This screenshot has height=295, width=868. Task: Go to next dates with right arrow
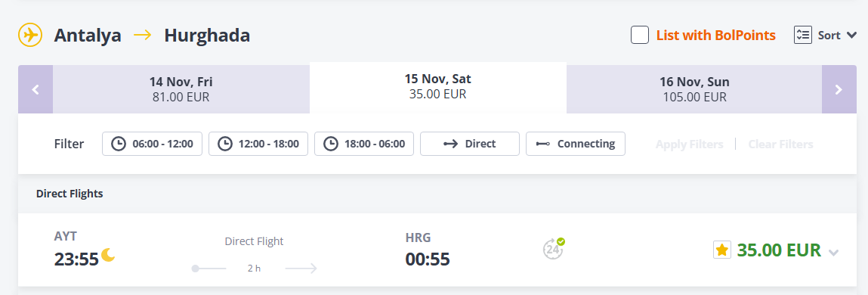tap(839, 89)
